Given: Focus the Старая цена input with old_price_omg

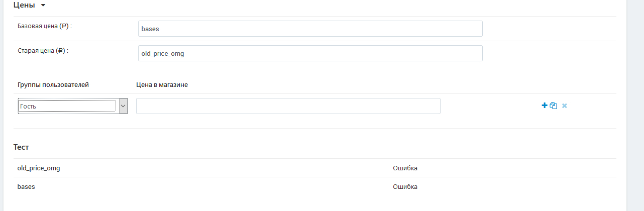Looking at the screenshot, I should click(x=310, y=53).
